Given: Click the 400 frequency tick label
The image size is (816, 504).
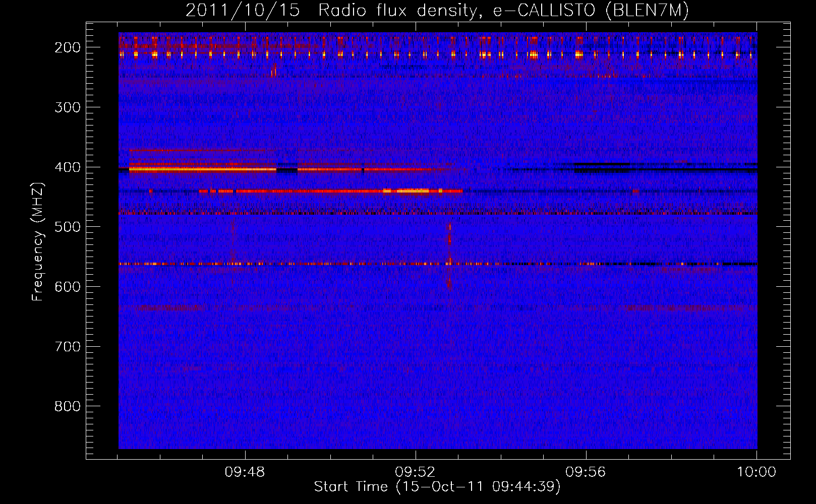Looking at the screenshot, I should point(67,167).
